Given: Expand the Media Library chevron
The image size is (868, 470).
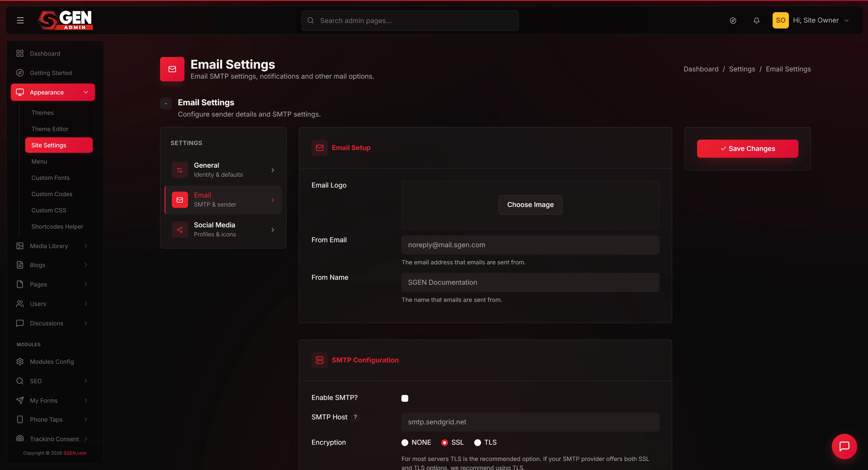Looking at the screenshot, I should tap(86, 246).
